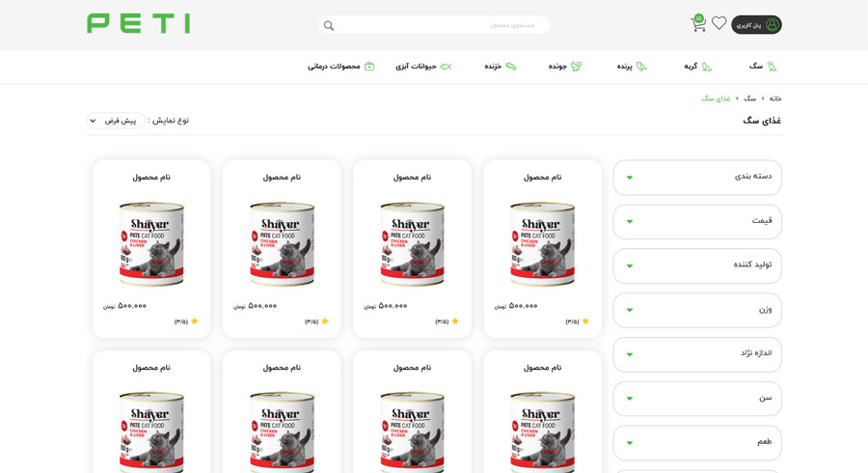Click the product search field (جستجوی محصول)
The height and width of the screenshot is (473, 868).
click(434, 25)
